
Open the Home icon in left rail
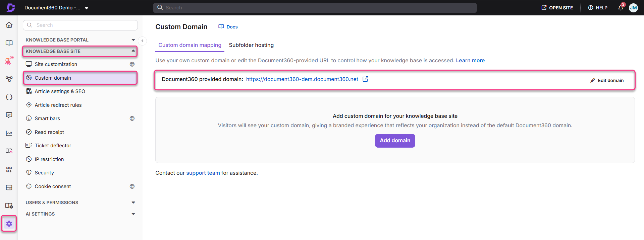9,25
